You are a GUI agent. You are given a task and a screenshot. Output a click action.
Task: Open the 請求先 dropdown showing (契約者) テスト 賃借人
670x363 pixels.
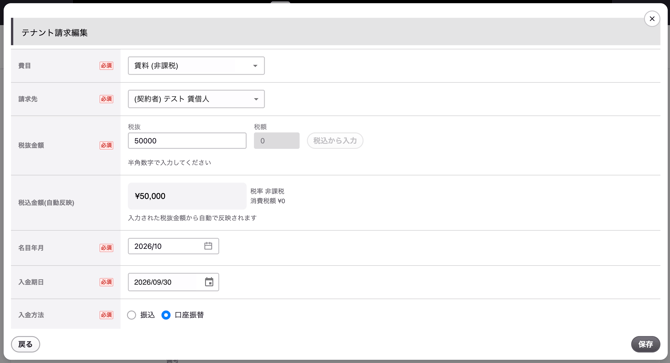point(196,99)
